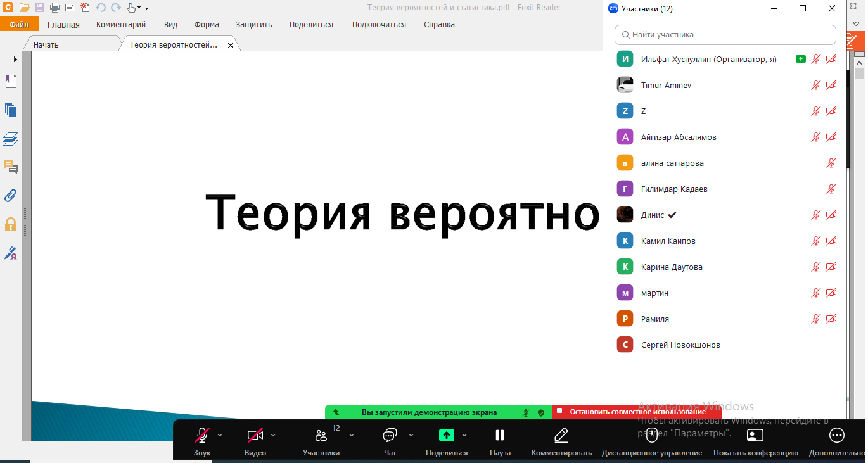
Task: Open the Digital Signatures panel icon
Action: [11, 253]
